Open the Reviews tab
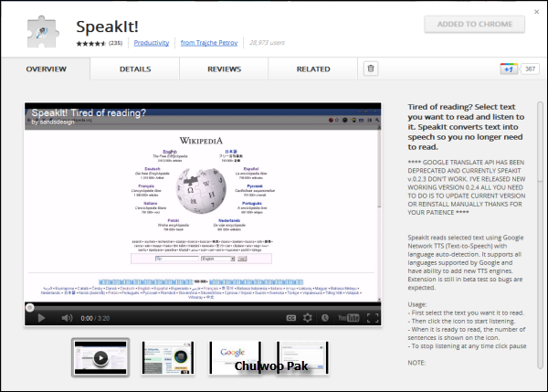This screenshot has height=392, width=548. pyautogui.click(x=224, y=69)
